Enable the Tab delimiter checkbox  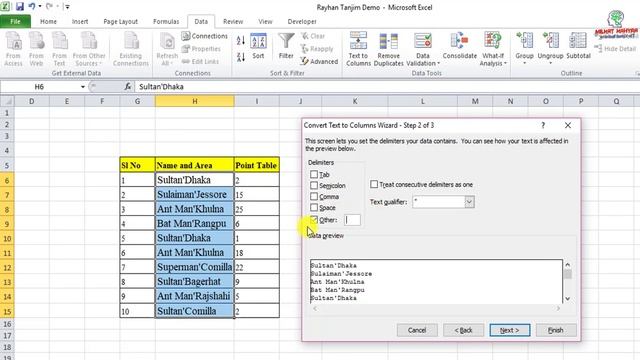pyautogui.click(x=313, y=174)
